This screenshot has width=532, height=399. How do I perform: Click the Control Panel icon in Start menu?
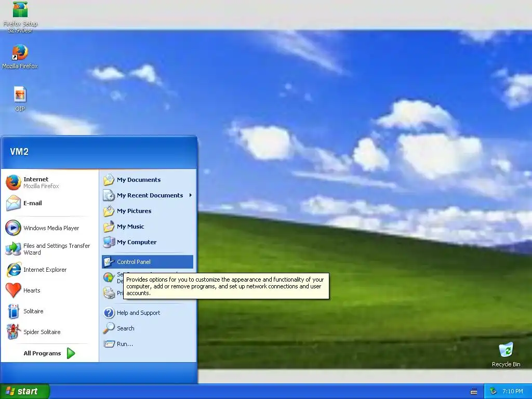click(x=109, y=262)
